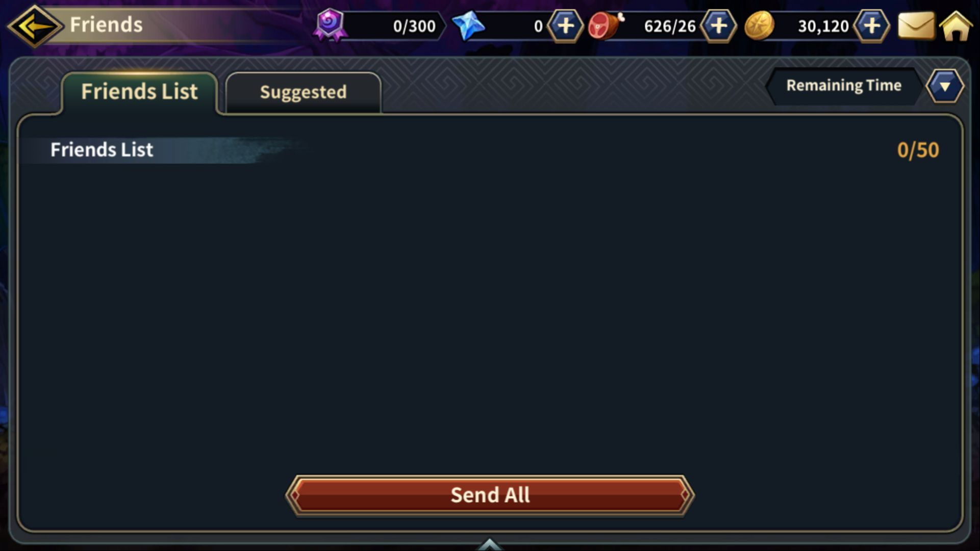Tap the Friends title in header

click(106, 24)
